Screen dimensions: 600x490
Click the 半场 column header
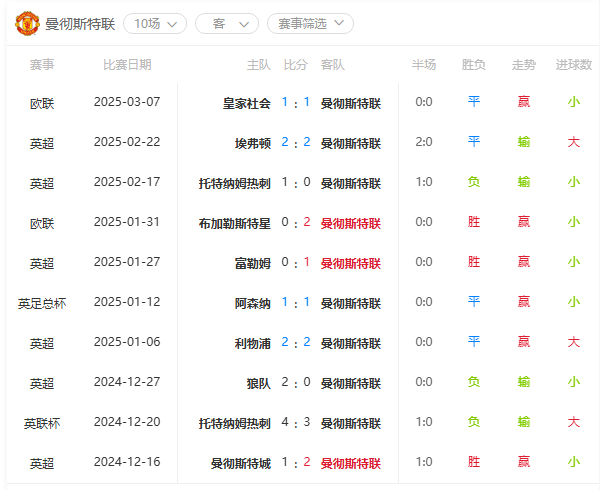[x=424, y=65]
